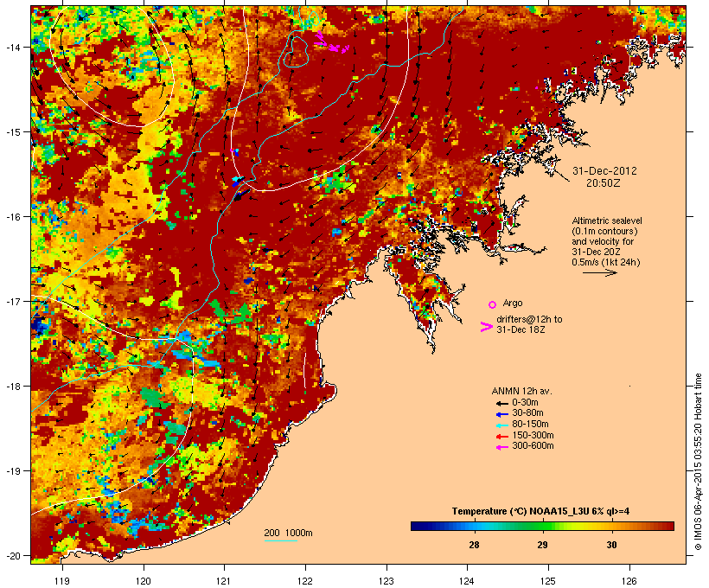Click the '31-Dec 18Z' drifters date text

coord(521,329)
